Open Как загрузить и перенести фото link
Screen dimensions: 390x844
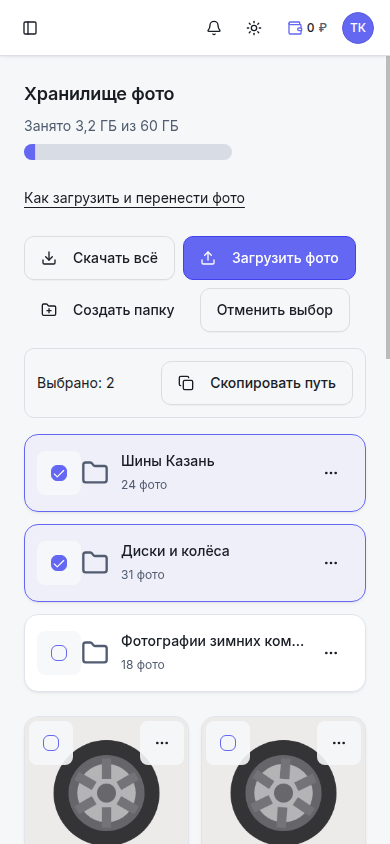click(134, 199)
